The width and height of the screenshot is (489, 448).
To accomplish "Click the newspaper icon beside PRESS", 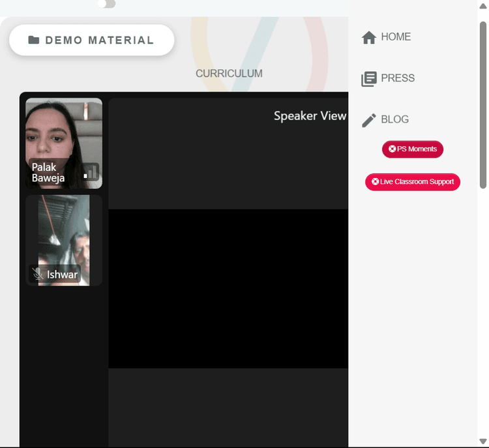I will click(x=369, y=79).
